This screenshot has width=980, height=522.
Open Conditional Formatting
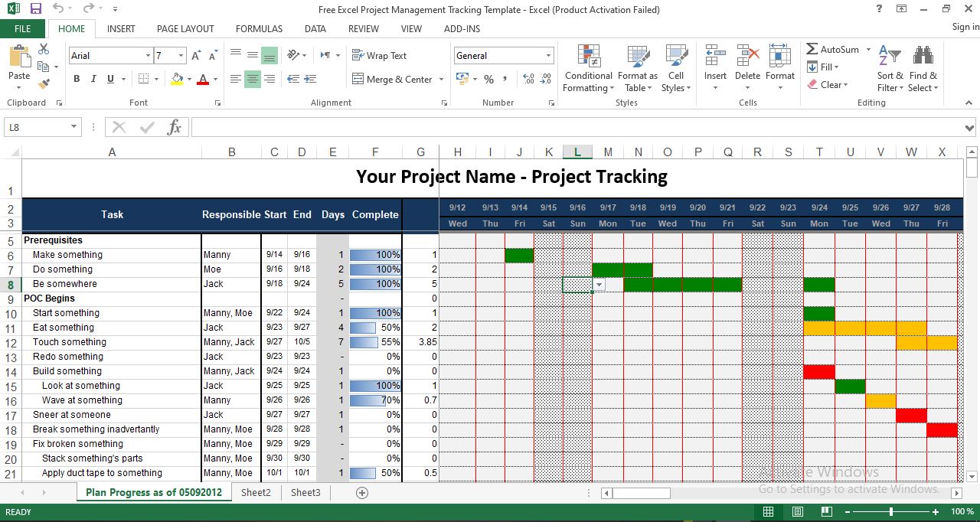(588, 68)
